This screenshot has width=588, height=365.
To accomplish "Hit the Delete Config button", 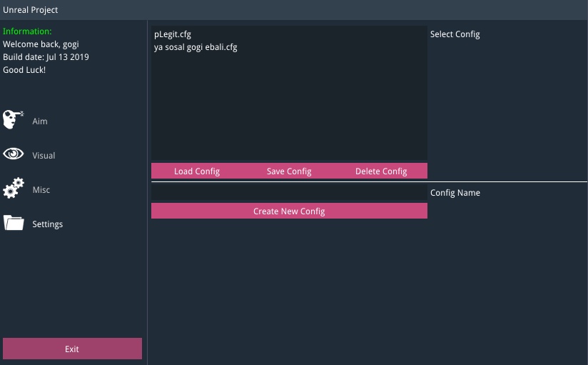I will [x=381, y=171].
